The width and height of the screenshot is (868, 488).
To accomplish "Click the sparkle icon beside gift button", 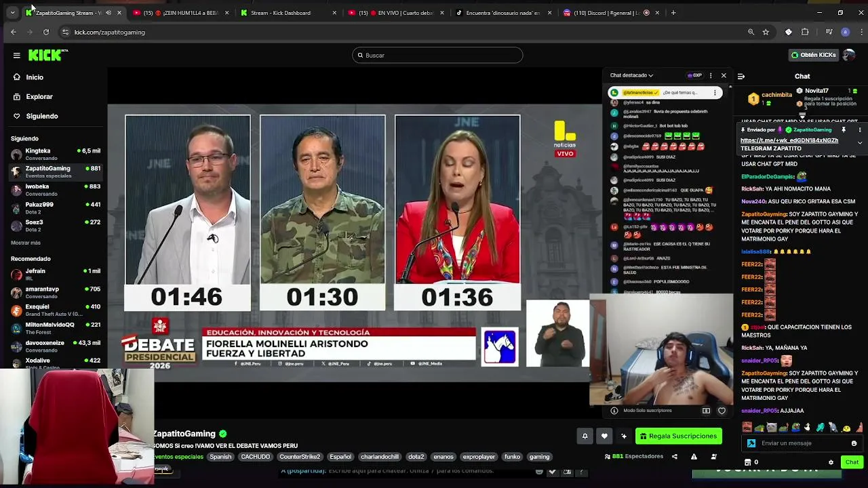I will click(624, 436).
